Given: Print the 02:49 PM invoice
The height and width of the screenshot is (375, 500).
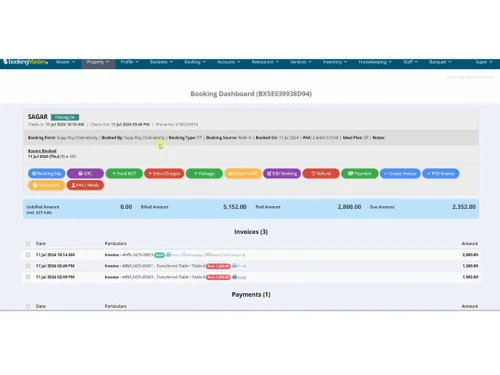Looking at the screenshot, I should (239, 266).
